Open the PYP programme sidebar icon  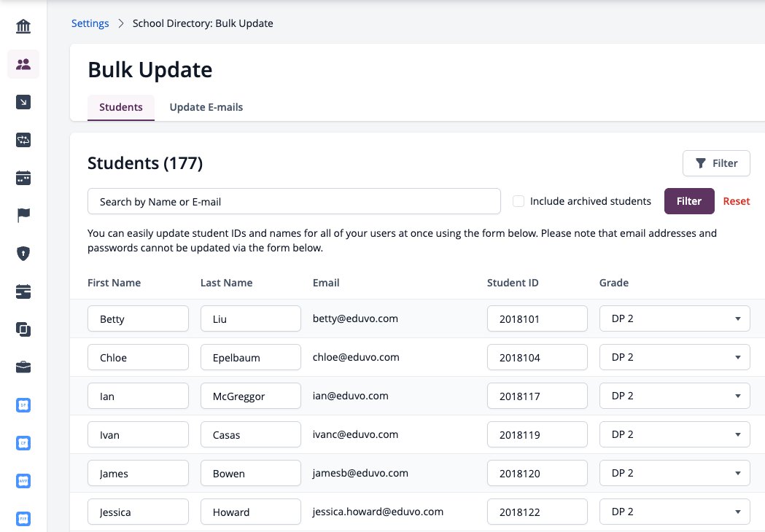point(23,518)
